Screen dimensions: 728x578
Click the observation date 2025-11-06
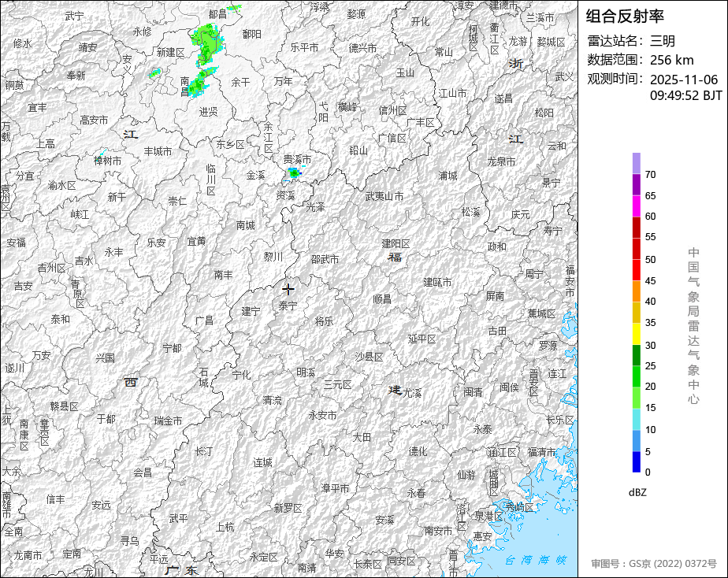pyautogui.click(x=684, y=80)
